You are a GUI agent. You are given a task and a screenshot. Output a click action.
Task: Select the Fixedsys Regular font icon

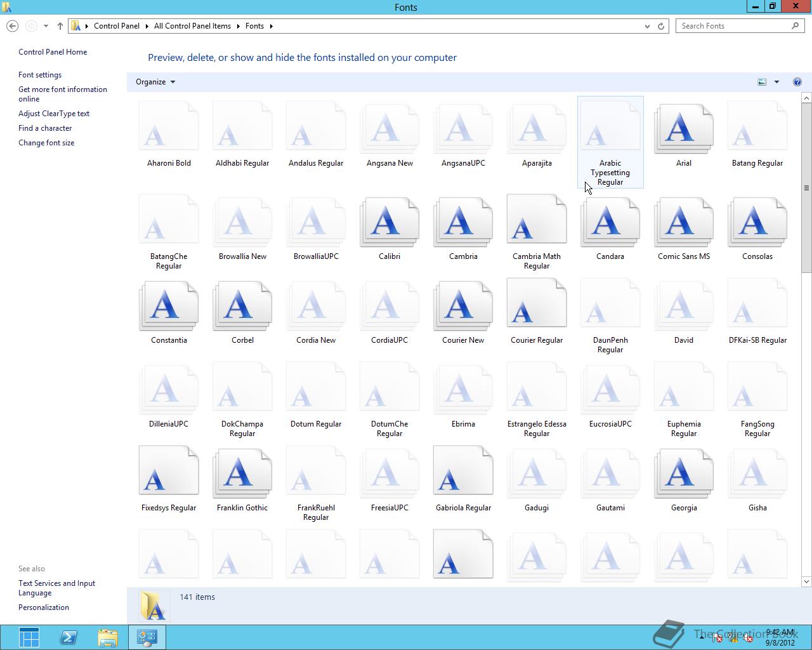[x=169, y=471]
